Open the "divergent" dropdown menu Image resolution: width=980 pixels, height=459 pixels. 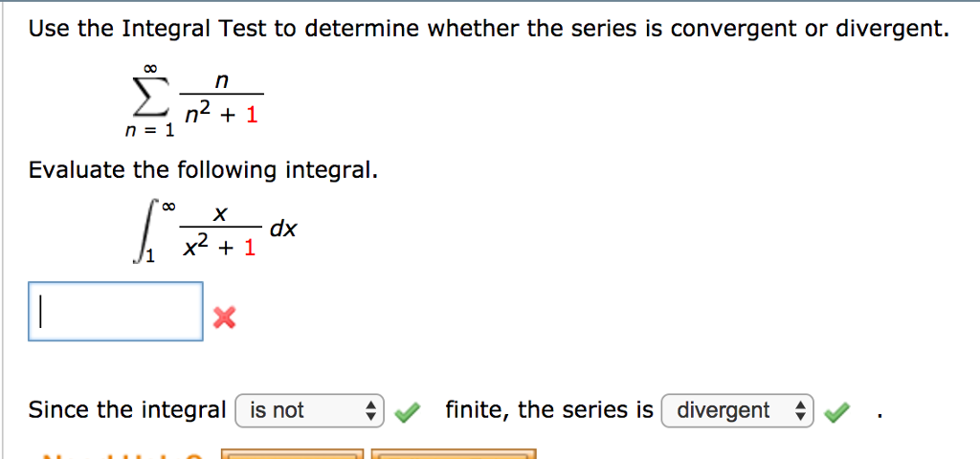738,410
